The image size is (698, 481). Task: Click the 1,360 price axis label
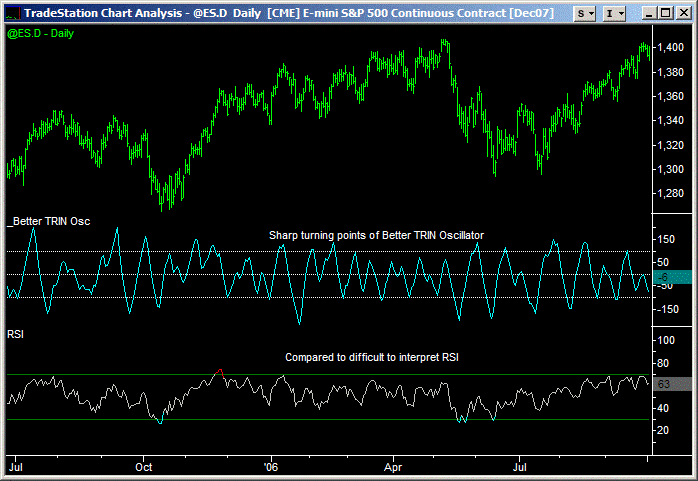[670, 96]
